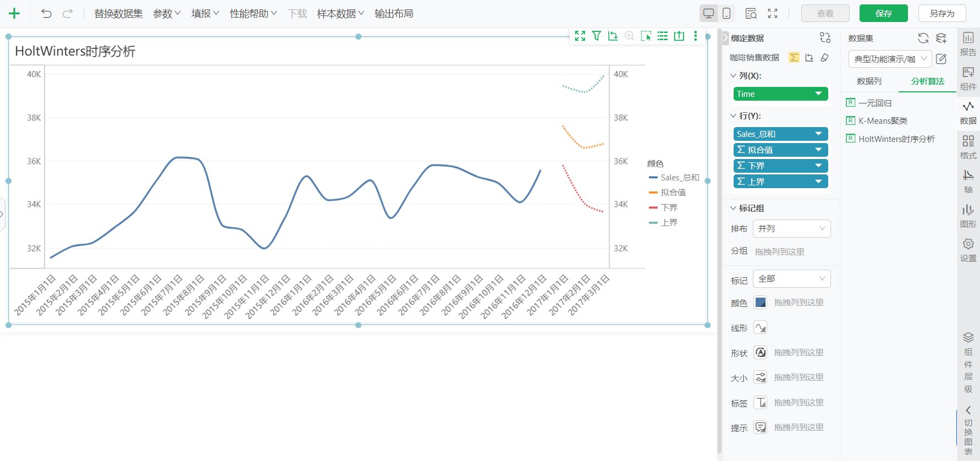
Task: Click 切换图表 to switch chart type
Action: point(968,431)
